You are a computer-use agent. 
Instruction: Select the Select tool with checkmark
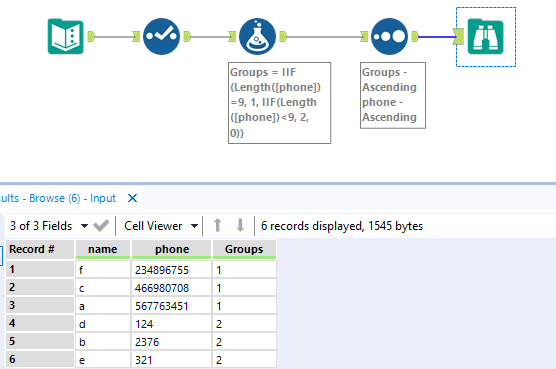point(161,37)
